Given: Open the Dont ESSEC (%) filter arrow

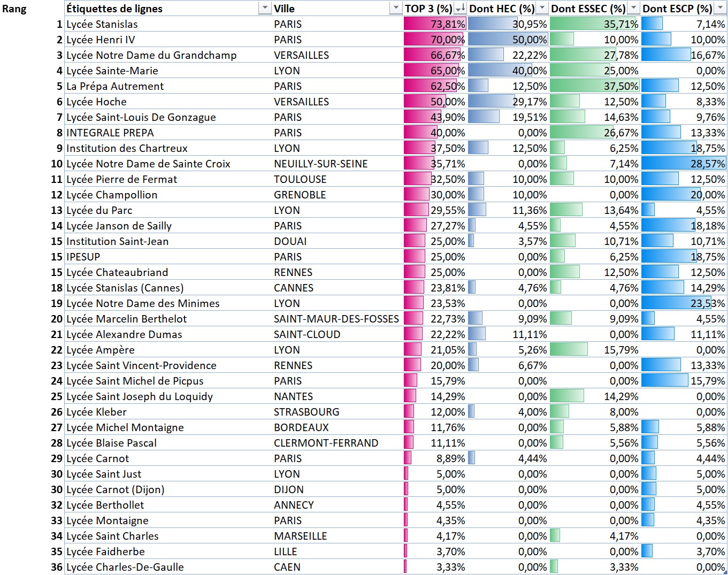Looking at the screenshot, I should [633, 9].
